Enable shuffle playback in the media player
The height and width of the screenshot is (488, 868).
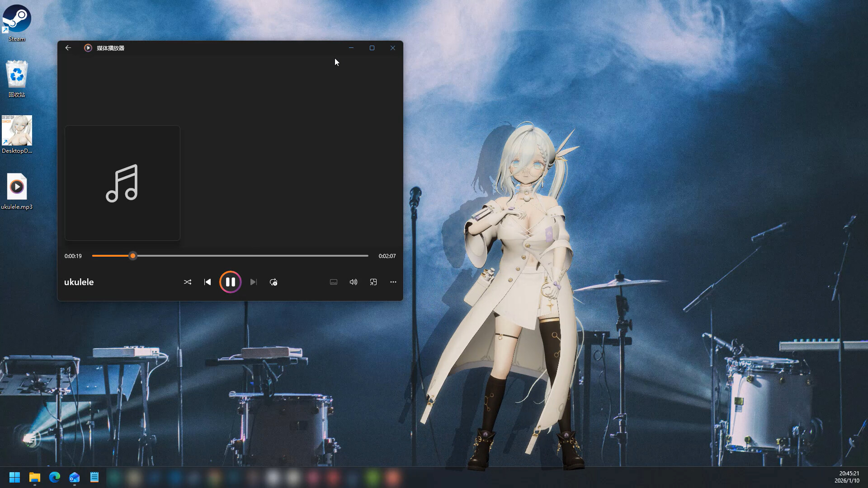click(x=188, y=282)
